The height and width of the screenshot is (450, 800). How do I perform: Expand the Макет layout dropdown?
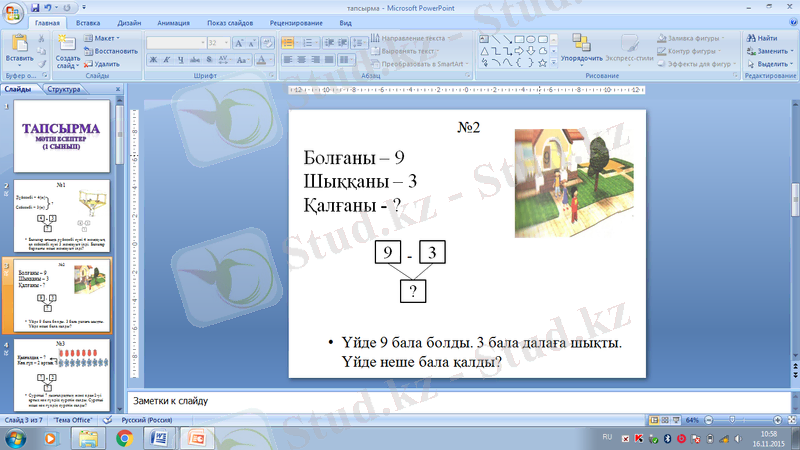tap(104, 38)
